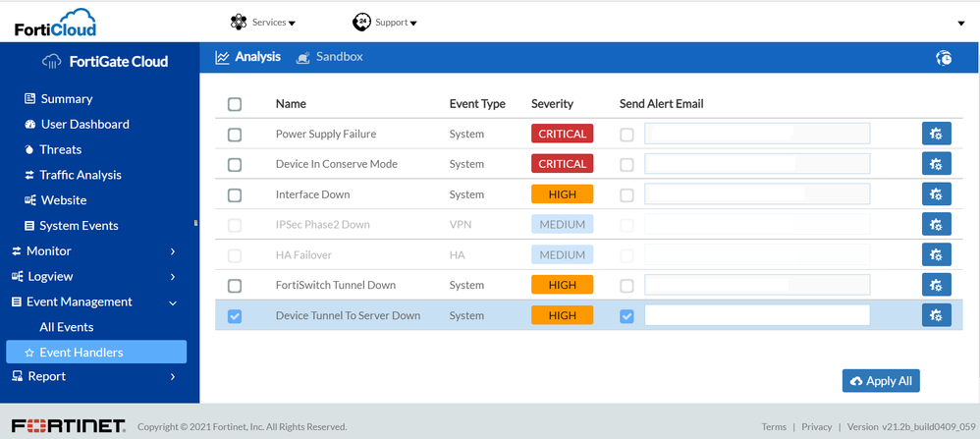This screenshot has height=439, width=980.
Task: Click the FortiCloud logo
Action: (55, 22)
